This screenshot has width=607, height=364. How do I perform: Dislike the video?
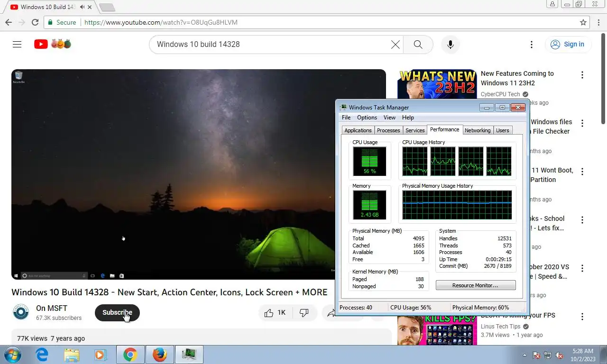[304, 313]
